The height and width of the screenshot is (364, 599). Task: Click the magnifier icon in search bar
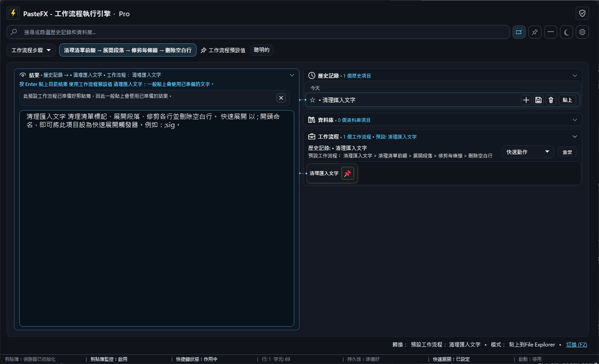coord(14,32)
